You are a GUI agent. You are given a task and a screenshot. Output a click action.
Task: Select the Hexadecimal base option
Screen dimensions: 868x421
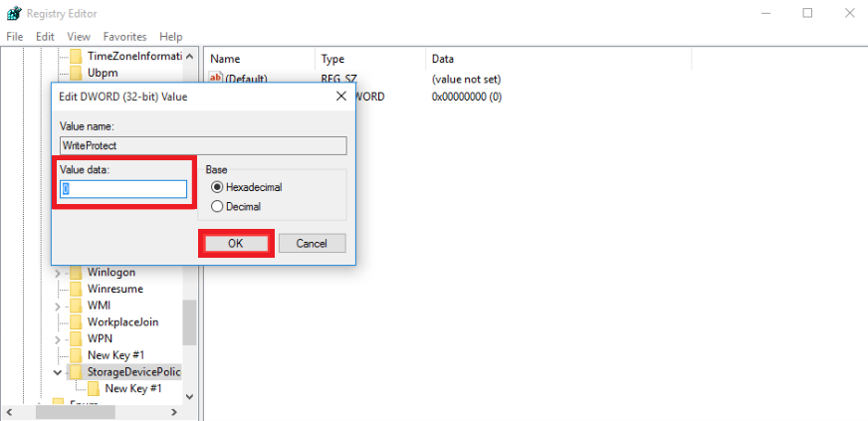(217, 187)
